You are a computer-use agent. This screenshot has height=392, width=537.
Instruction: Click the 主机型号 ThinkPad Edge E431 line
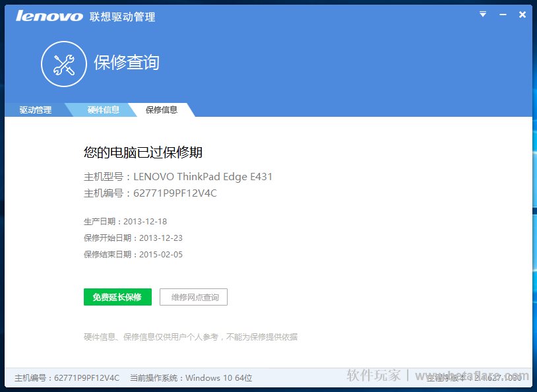pos(178,177)
